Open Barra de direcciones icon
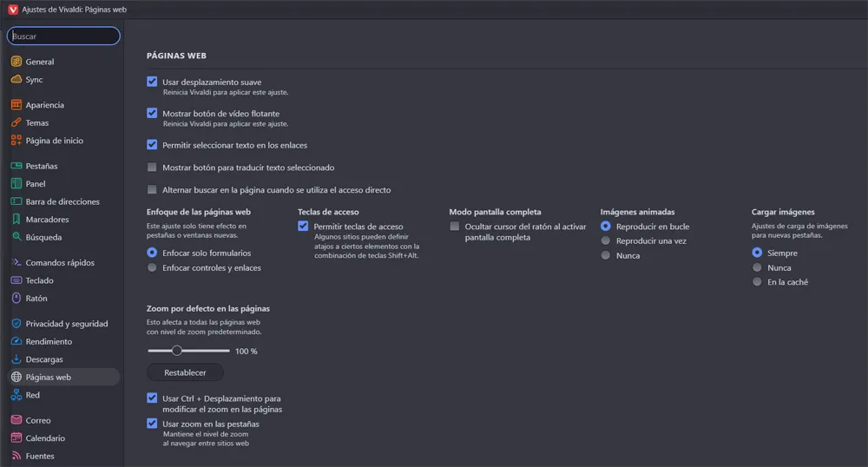 (16, 201)
